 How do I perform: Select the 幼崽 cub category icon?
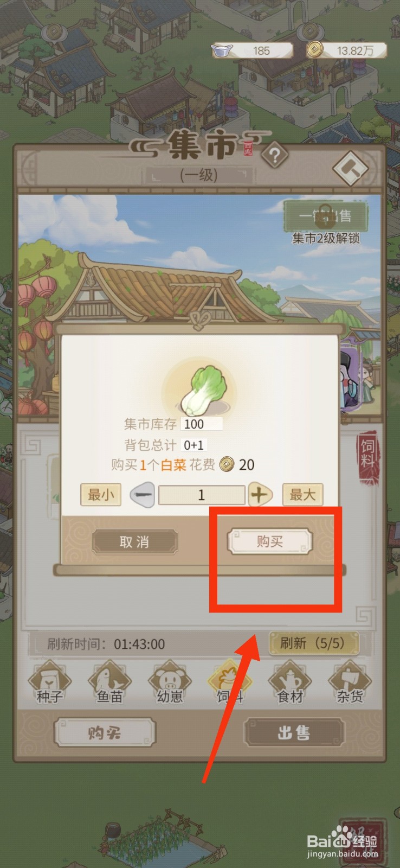coord(170,682)
